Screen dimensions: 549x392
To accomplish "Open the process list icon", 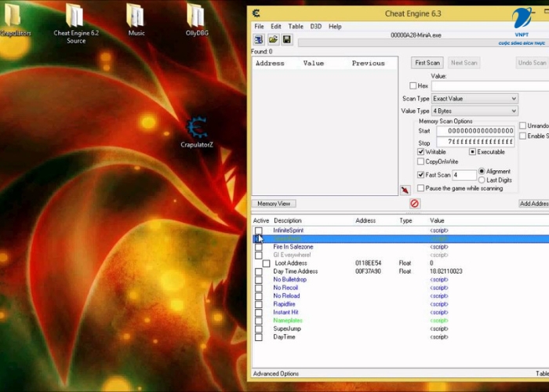I will 259,39.
